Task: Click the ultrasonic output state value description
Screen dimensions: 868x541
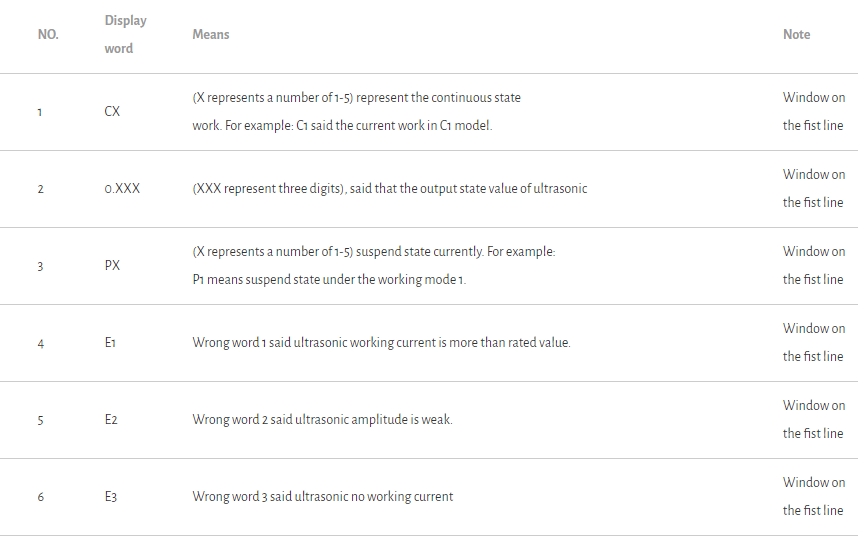Action: (x=390, y=189)
